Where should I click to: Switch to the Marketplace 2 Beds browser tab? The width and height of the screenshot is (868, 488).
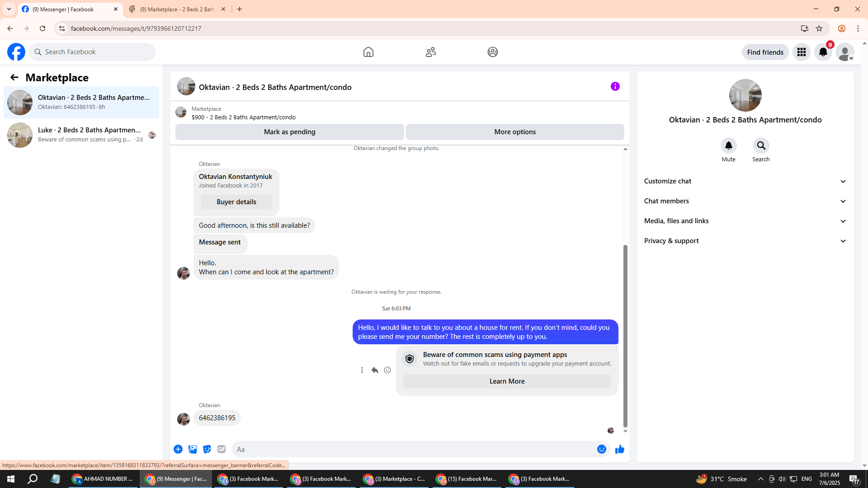[x=177, y=9]
